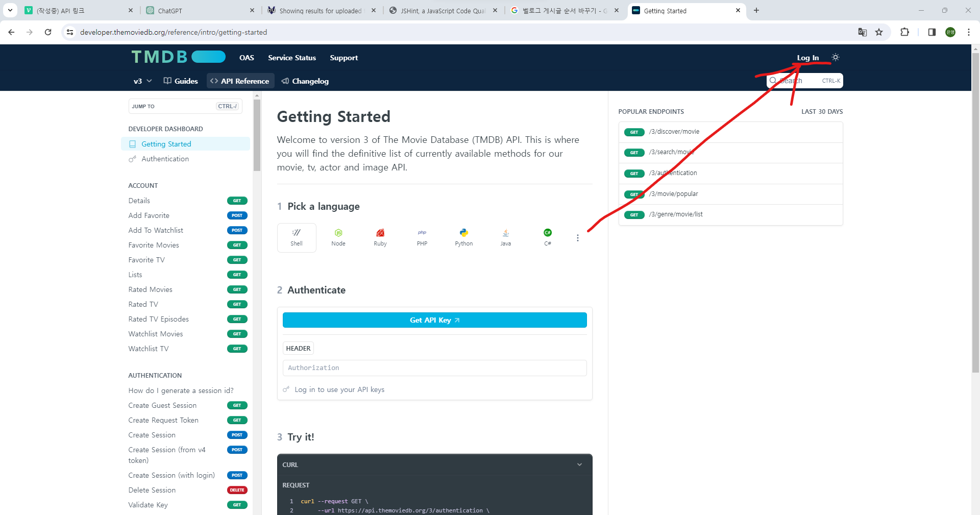Open popular endpoint /3/movie/popular
980x515 pixels.
(x=730, y=194)
